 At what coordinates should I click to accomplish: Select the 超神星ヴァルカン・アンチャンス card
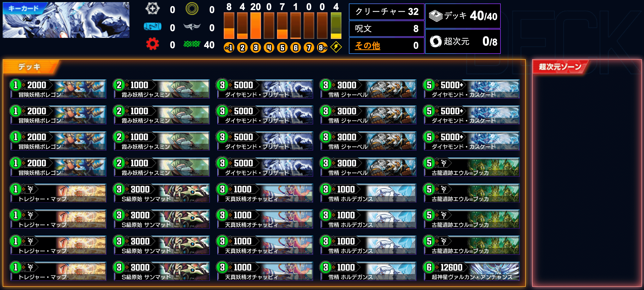pyautogui.click(x=471, y=271)
